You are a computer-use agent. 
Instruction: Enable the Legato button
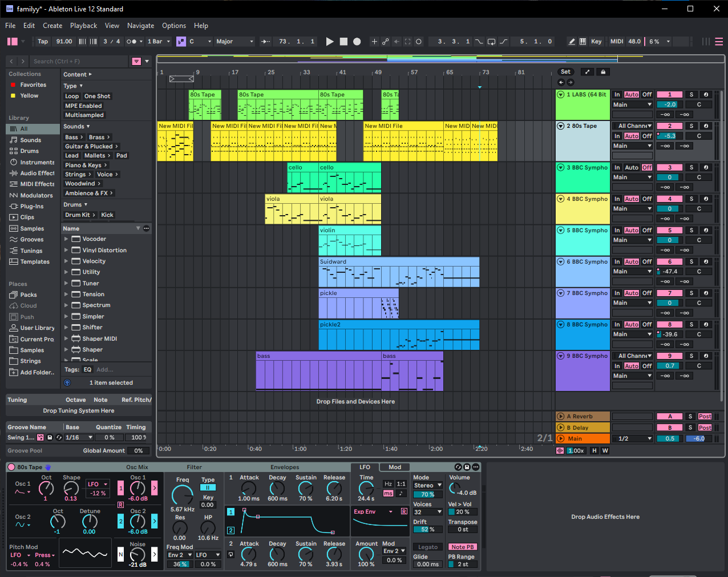click(x=428, y=547)
